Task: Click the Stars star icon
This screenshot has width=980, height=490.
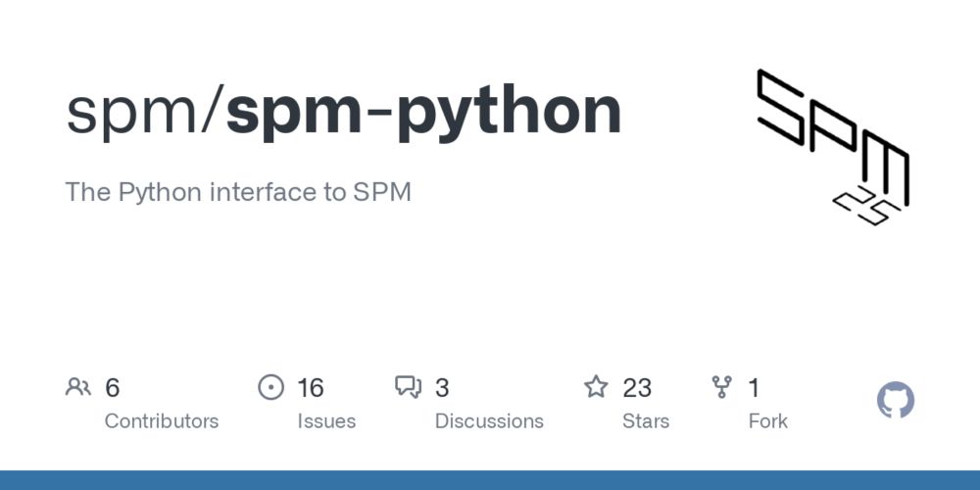Action: pos(596,387)
